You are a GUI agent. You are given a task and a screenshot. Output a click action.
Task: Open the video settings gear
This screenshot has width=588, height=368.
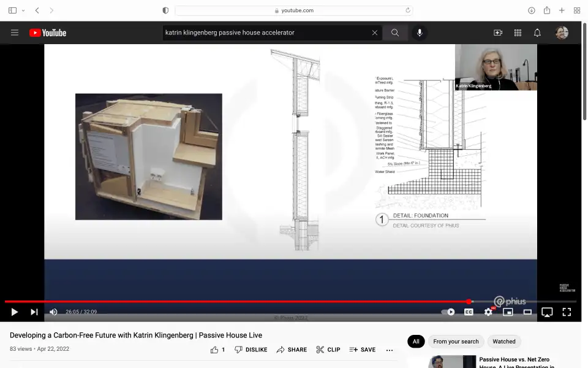tap(488, 312)
